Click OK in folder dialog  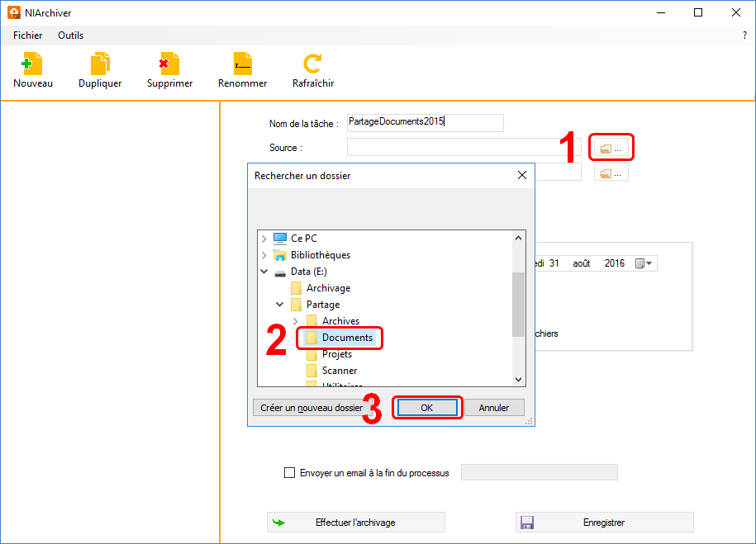tap(426, 408)
